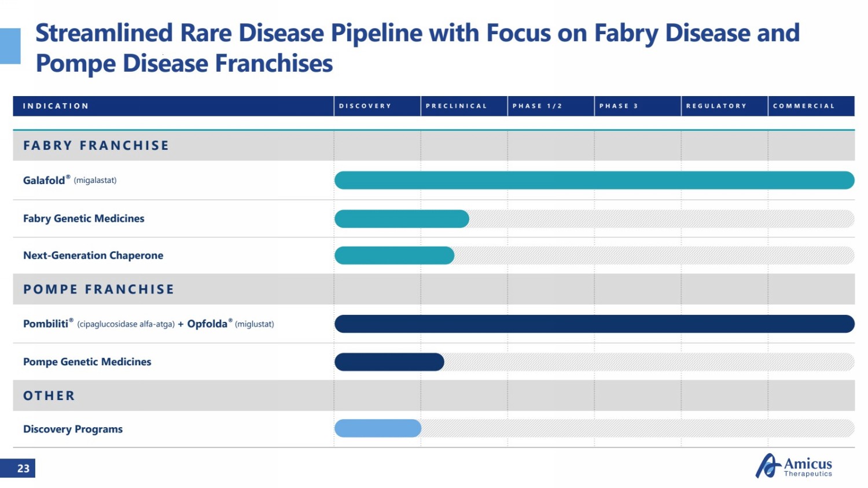
Task: Click the POMPE FRANCHISE section heading
Action: click(x=98, y=289)
